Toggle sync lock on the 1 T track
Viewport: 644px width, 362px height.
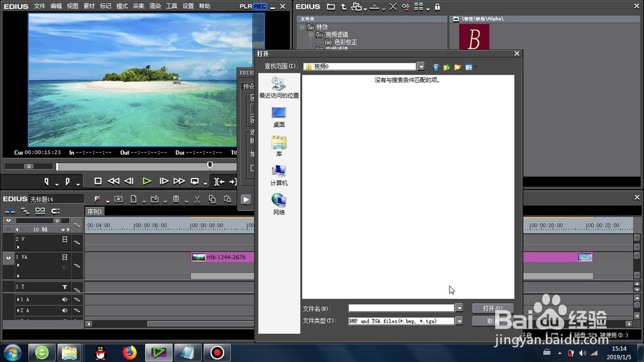click(77, 289)
